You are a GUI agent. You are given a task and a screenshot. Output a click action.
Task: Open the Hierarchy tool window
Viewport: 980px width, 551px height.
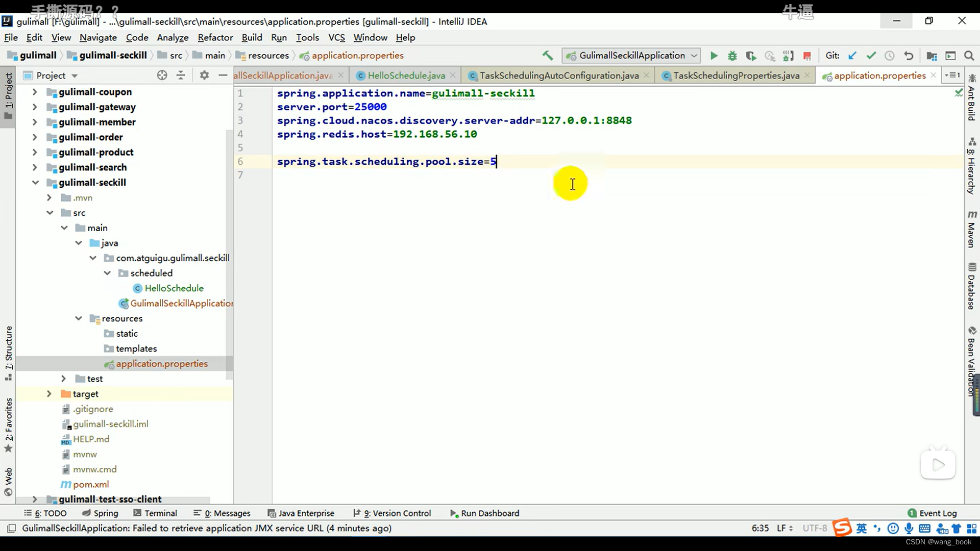[972, 166]
